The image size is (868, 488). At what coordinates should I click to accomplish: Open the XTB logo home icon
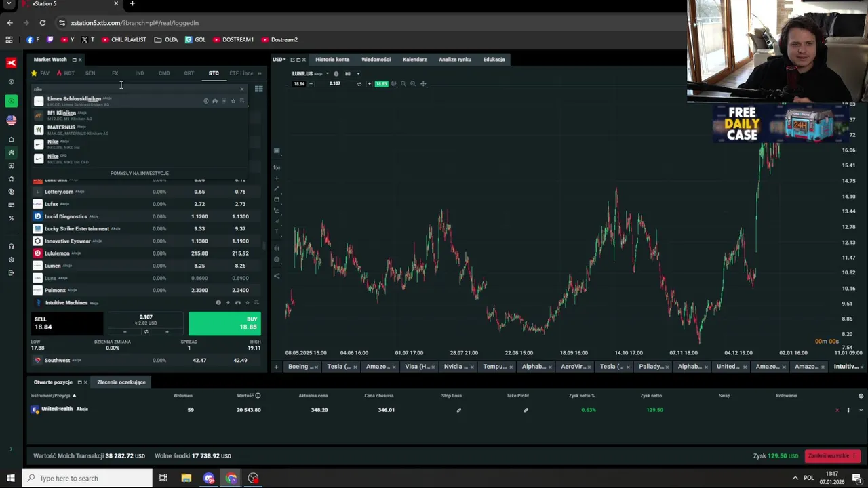11,62
